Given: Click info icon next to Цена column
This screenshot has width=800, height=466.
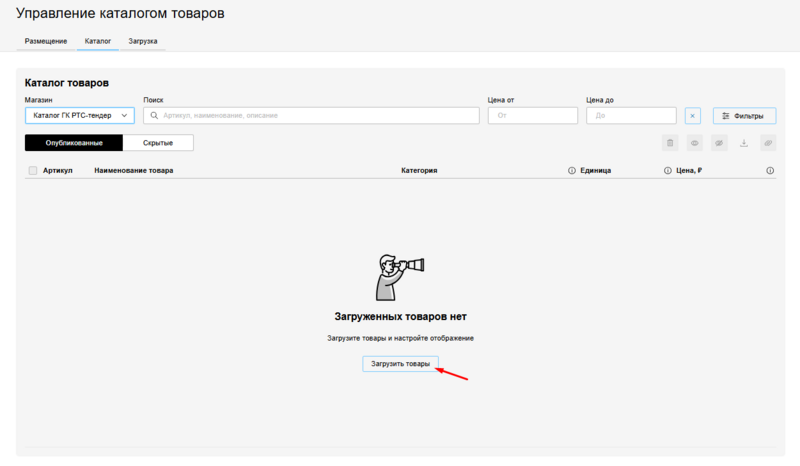Looking at the screenshot, I should click(x=770, y=171).
